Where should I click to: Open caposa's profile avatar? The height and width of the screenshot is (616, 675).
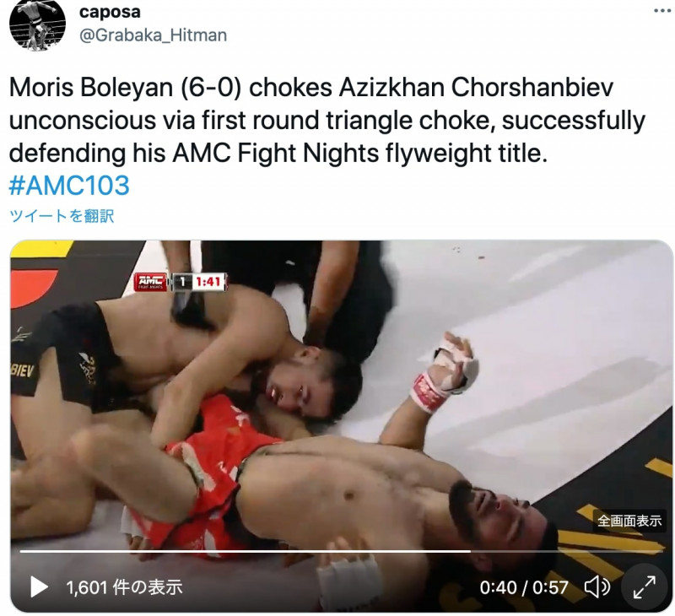pos(37,24)
